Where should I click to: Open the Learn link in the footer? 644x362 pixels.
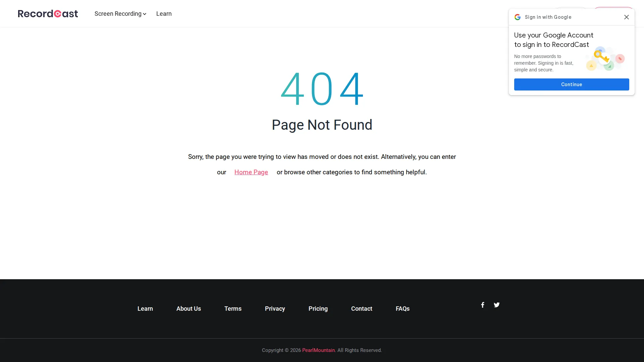145,308
